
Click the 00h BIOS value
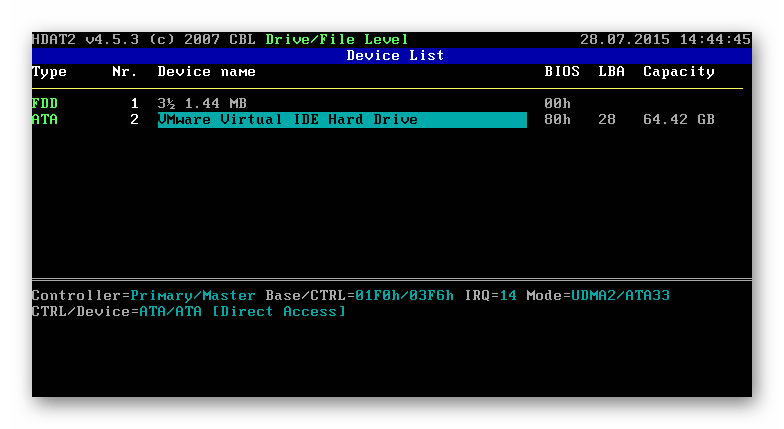point(558,104)
